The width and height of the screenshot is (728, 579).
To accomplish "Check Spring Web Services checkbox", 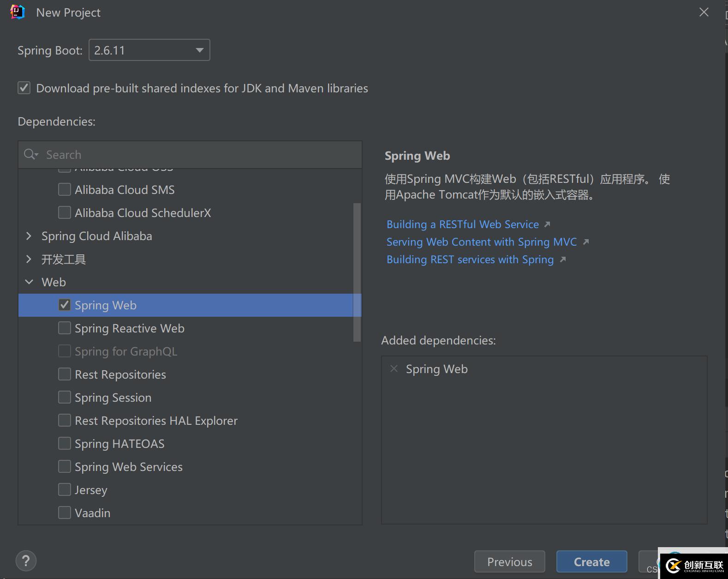I will click(65, 466).
